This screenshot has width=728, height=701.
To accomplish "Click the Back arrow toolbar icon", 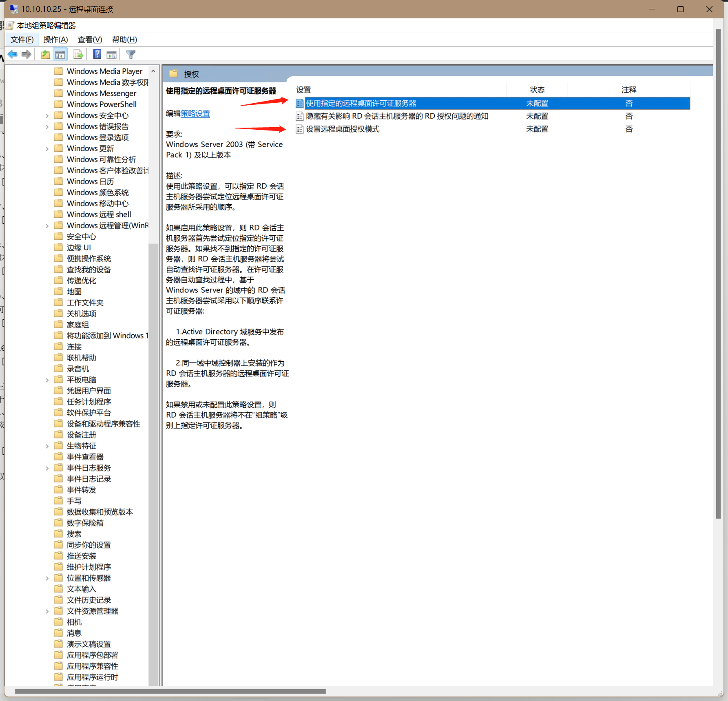I will [13, 54].
